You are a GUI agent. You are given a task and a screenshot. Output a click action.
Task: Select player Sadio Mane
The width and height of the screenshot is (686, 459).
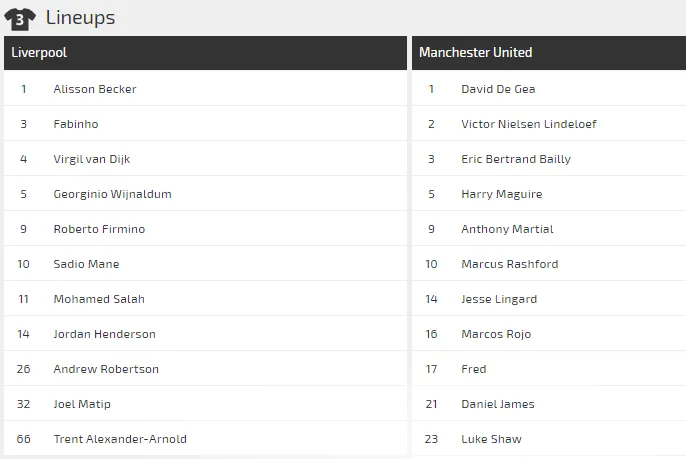coord(86,264)
